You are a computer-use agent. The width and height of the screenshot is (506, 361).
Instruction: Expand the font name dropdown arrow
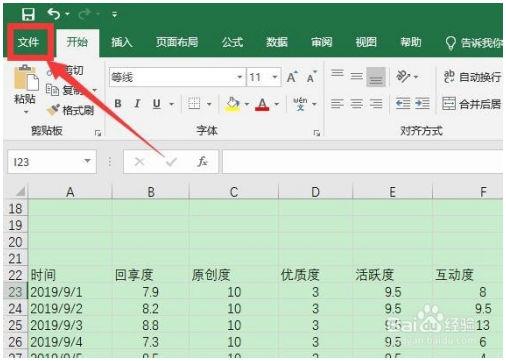(x=240, y=77)
